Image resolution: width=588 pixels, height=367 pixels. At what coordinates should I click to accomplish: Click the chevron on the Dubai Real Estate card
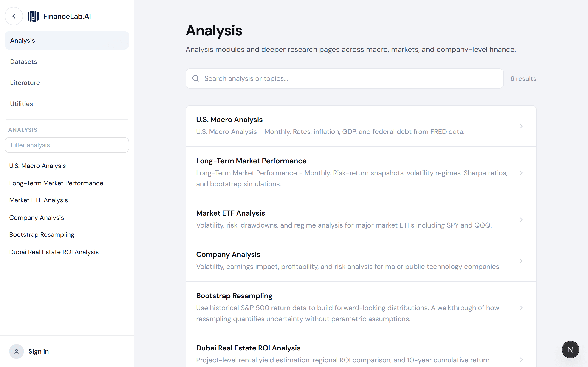[x=521, y=359]
